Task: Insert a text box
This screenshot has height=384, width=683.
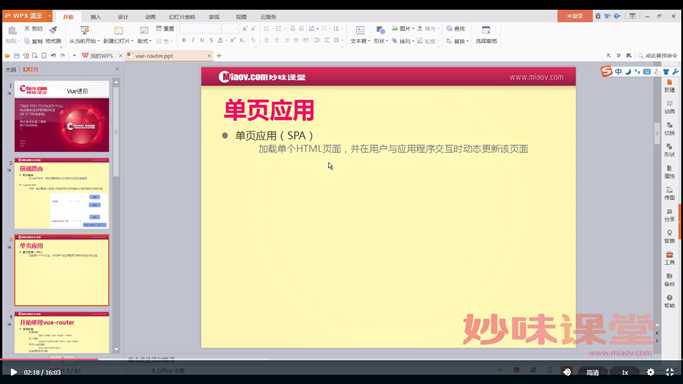Action: pos(360,34)
